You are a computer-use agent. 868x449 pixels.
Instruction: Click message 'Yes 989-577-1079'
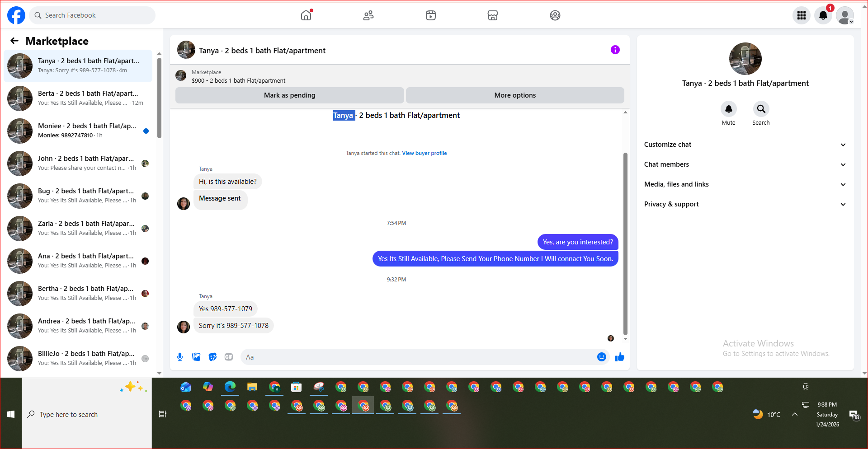[x=225, y=309]
